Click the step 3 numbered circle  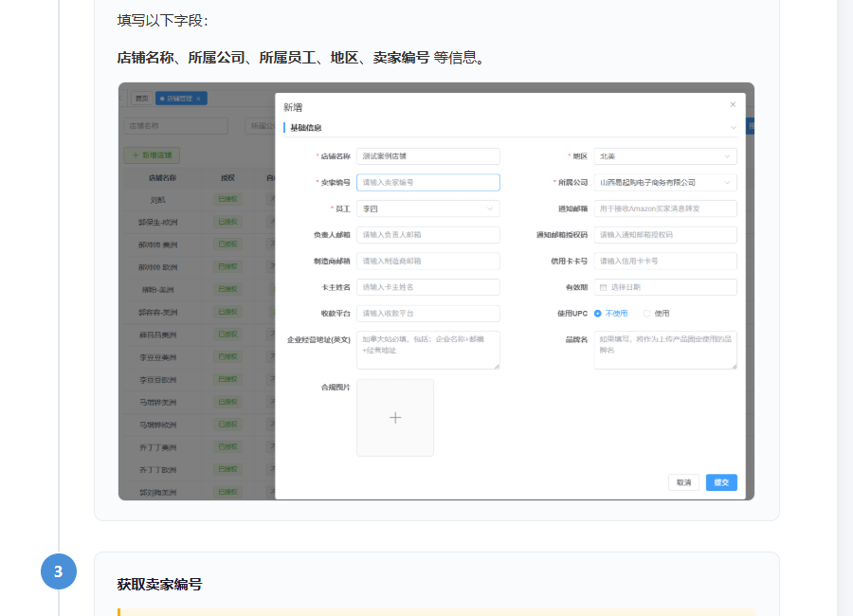click(x=59, y=571)
